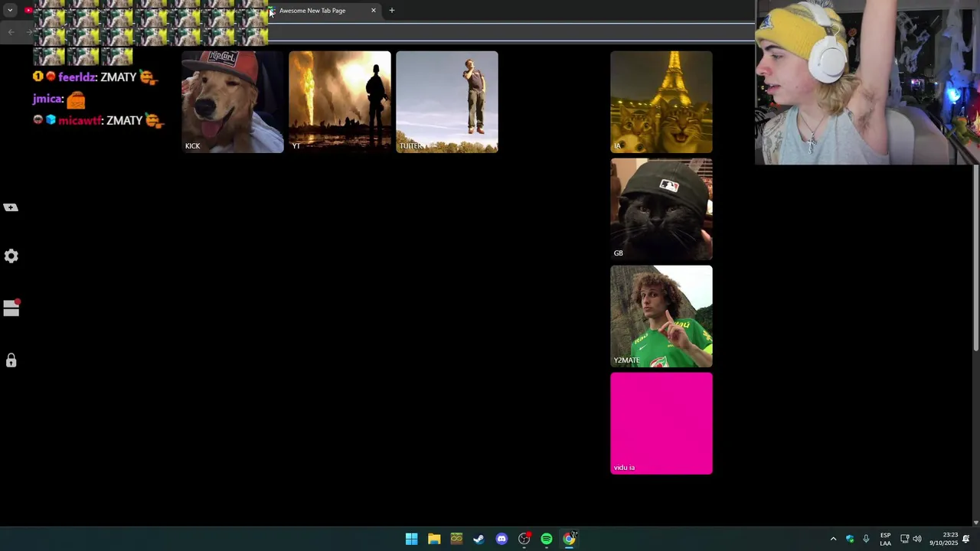This screenshot has width=980, height=551.
Task: Open the Minecraft-style block taskbar app
Action: [x=456, y=539]
